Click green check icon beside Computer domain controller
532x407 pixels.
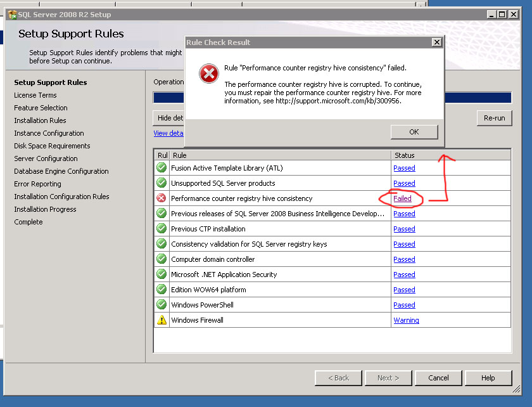pos(161,259)
